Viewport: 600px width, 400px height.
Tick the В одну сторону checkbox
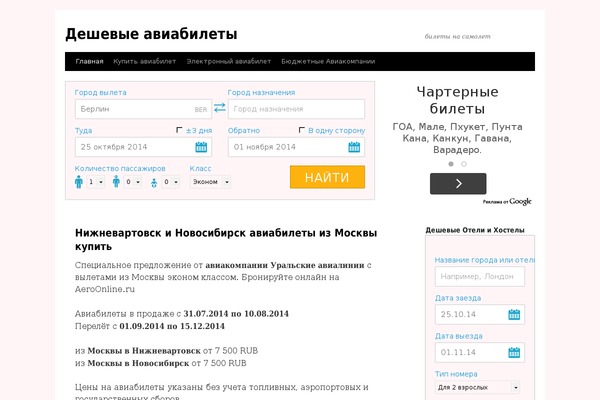[302, 130]
